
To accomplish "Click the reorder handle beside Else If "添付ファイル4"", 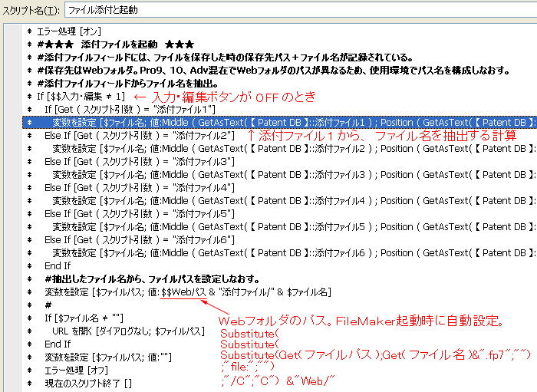I will pos(30,188).
